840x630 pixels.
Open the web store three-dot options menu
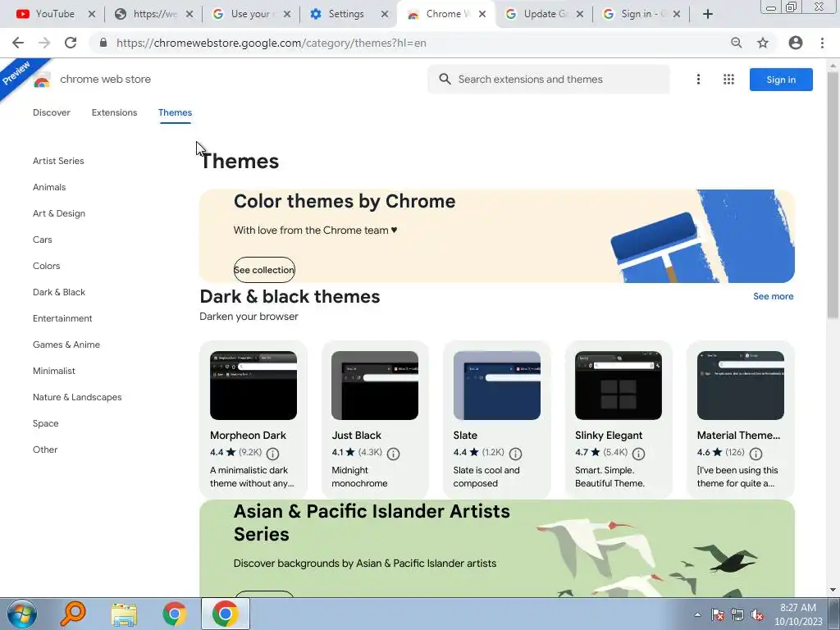pyautogui.click(x=698, y=80)
